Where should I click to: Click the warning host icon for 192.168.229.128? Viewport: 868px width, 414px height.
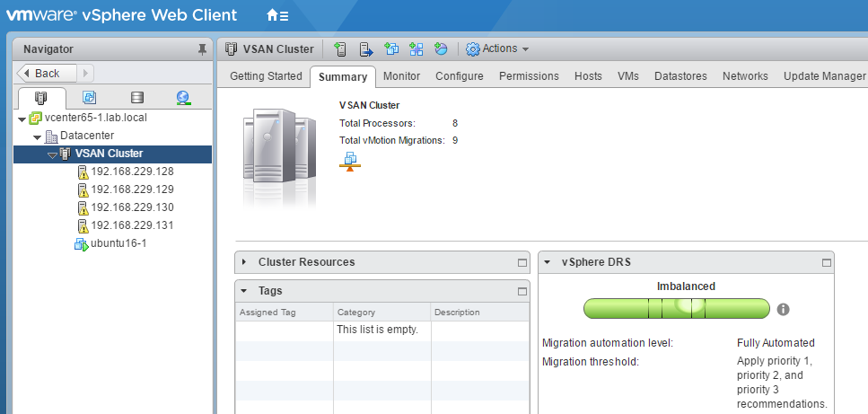click(83, 172)
